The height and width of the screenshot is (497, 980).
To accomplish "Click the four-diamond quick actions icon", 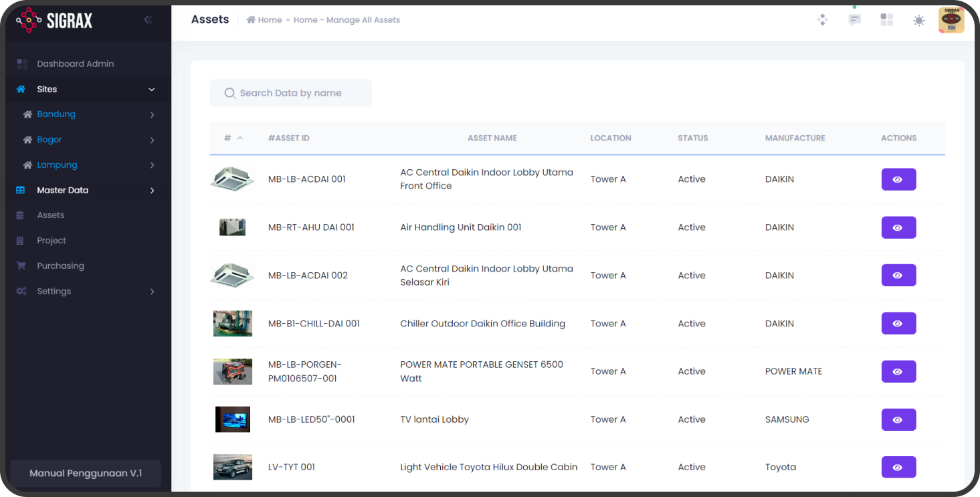I will tap(822, 20).
